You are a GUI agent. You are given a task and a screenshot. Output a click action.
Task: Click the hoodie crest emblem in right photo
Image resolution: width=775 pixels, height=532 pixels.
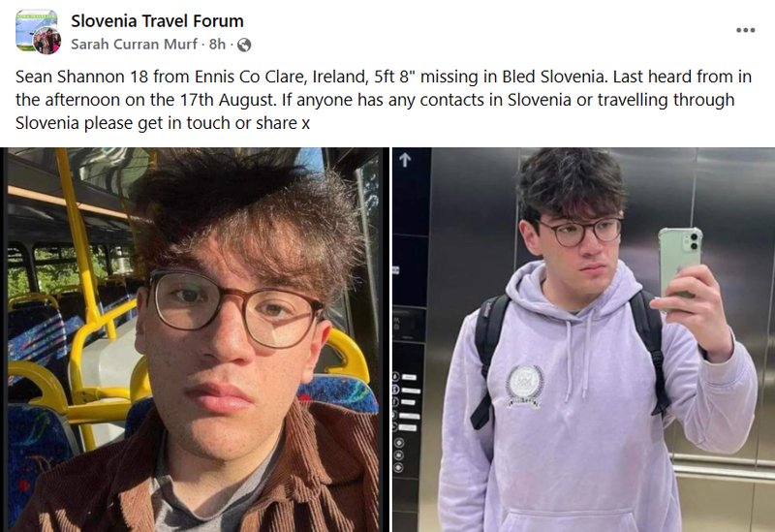tap(524, 386)
